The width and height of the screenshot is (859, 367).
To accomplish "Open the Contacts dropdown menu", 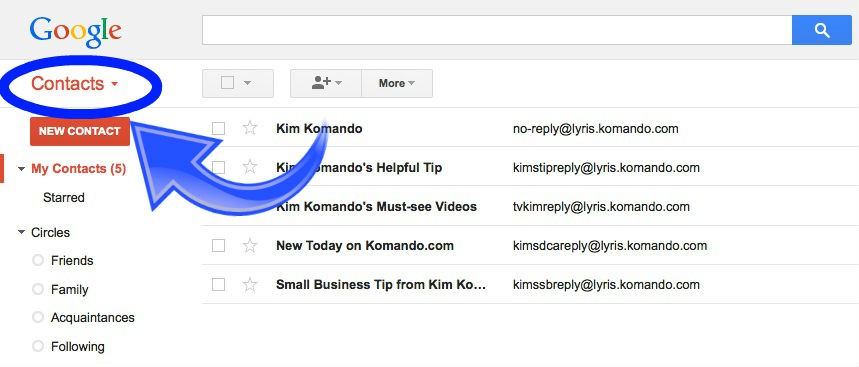I will (75, 84).
